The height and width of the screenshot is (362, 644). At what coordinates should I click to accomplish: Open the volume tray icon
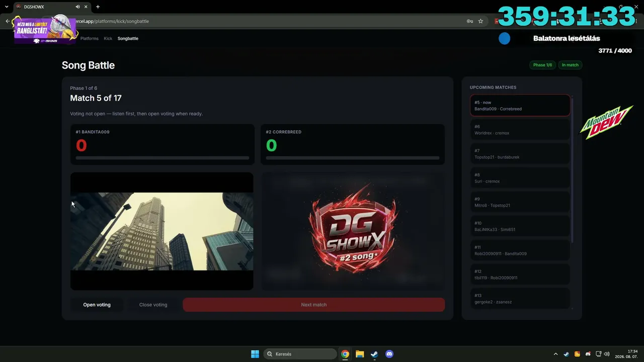click(607, 354)
